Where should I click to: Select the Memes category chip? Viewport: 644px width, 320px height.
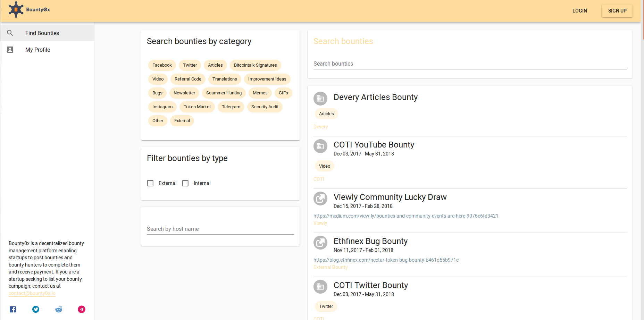[260, 93]
